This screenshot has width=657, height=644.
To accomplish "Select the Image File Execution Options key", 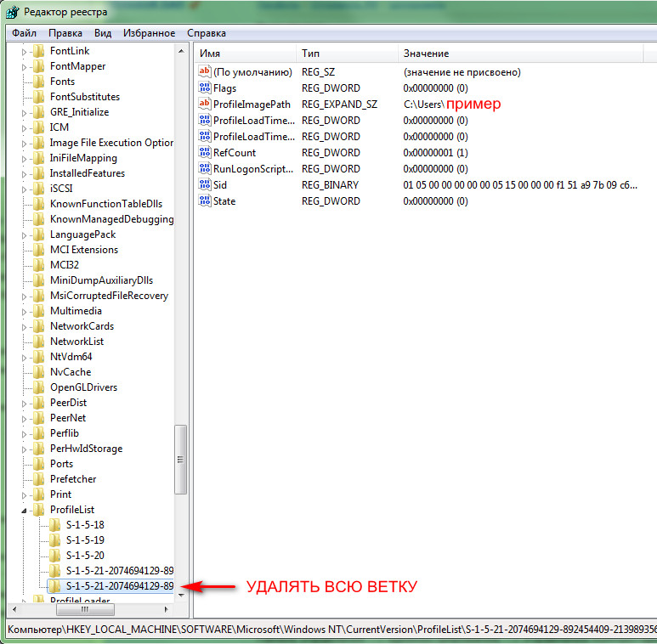I will point(111,143).
